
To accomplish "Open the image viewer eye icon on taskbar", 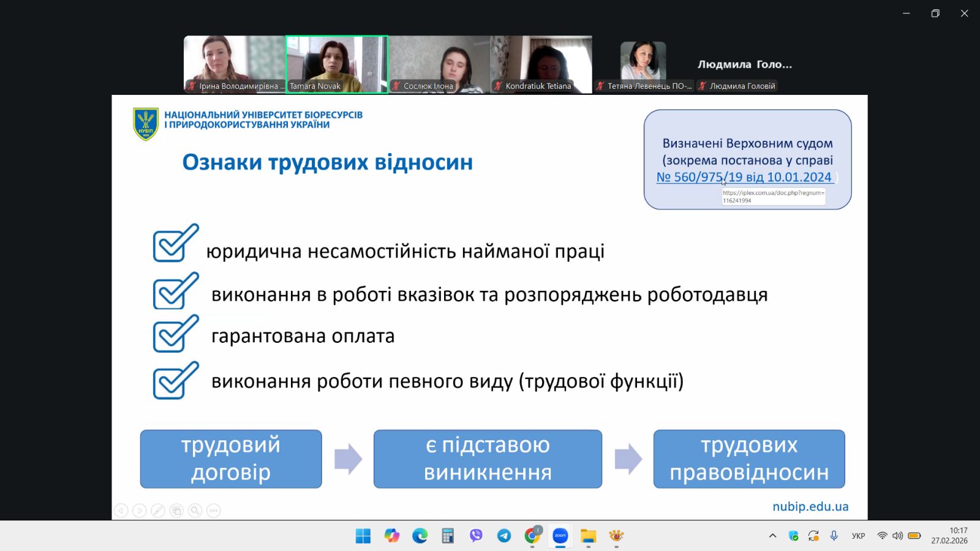I will pyautogui.click(x=616, y=536).
